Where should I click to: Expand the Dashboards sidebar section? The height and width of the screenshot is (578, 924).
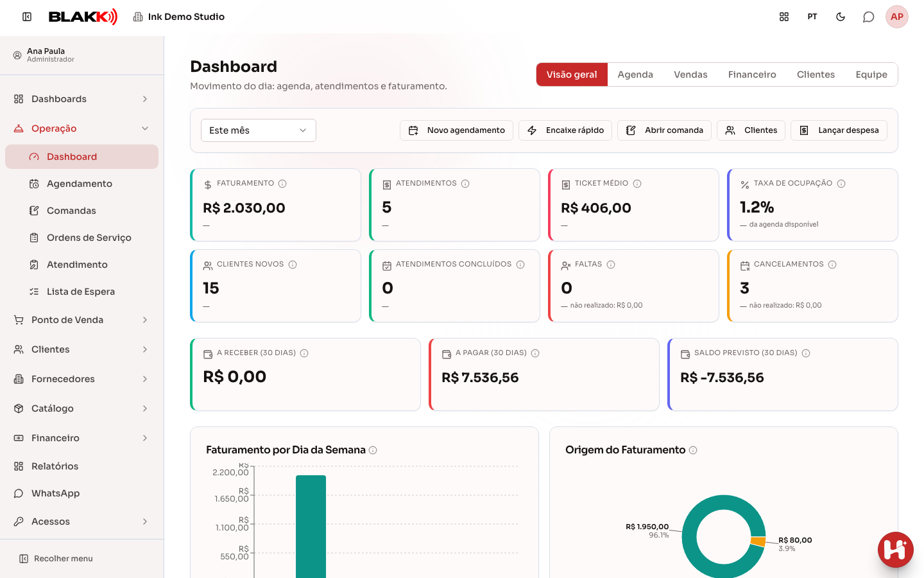82,99
